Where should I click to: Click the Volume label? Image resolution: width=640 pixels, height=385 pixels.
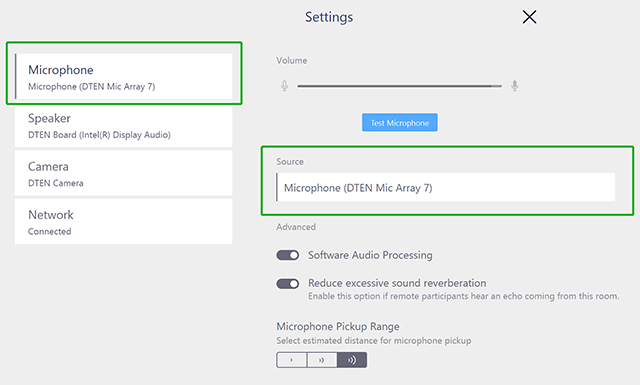pos(292,60)
